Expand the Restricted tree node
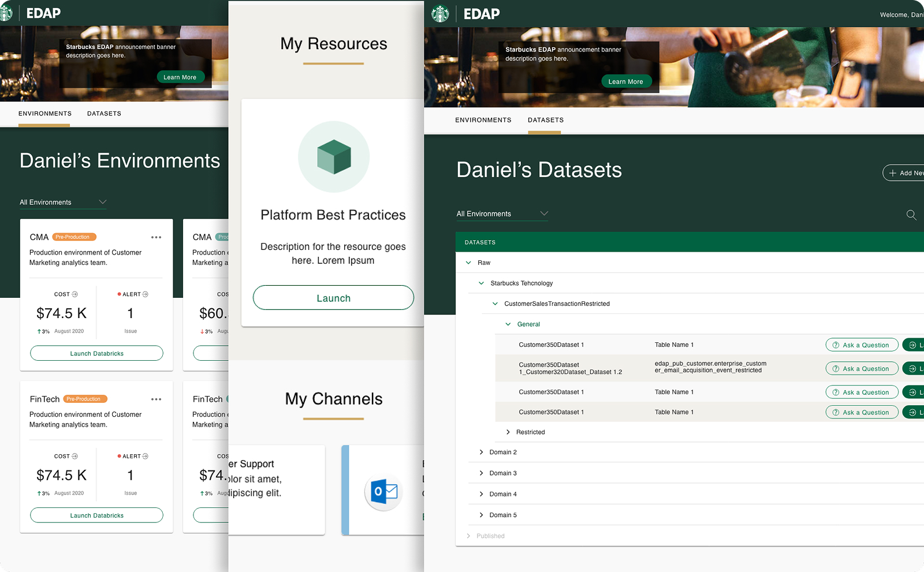 pos(509,432)
